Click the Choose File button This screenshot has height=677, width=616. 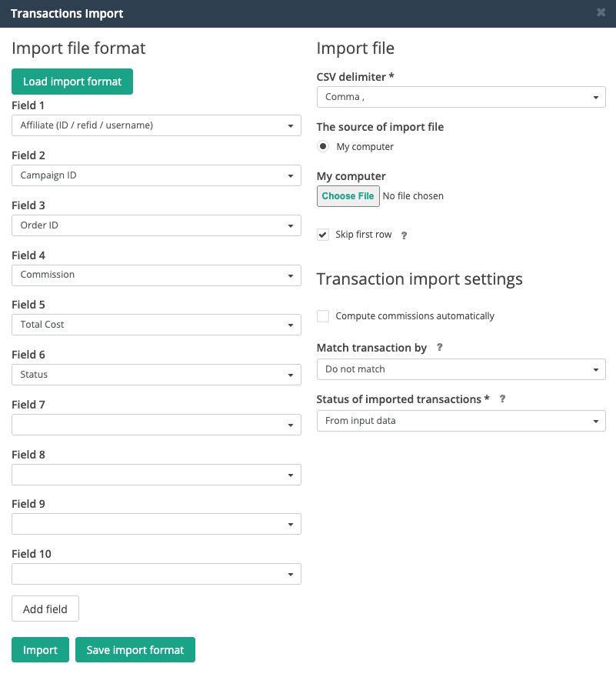click(x=348, y=196)
